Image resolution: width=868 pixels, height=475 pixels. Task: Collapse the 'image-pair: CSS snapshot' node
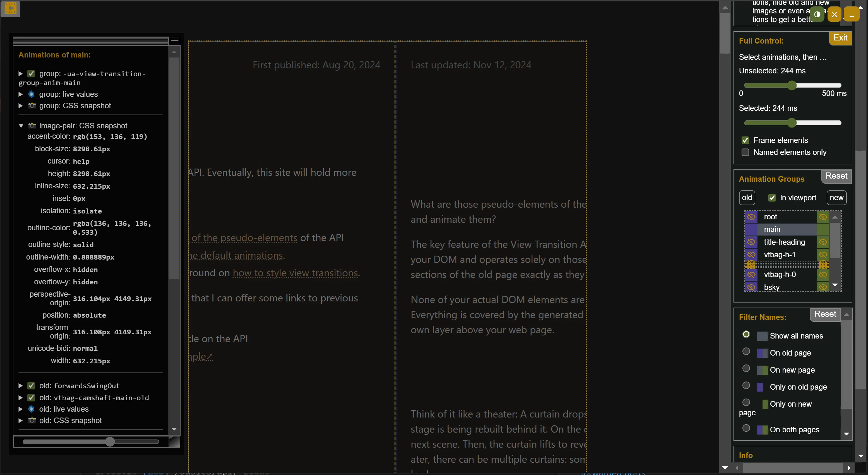click(20, 125)
